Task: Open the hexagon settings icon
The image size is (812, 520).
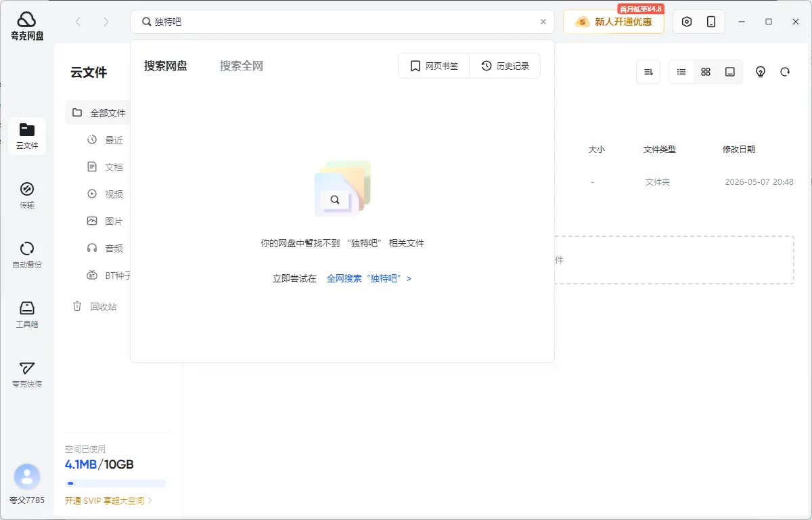Action: click(687, 22)
